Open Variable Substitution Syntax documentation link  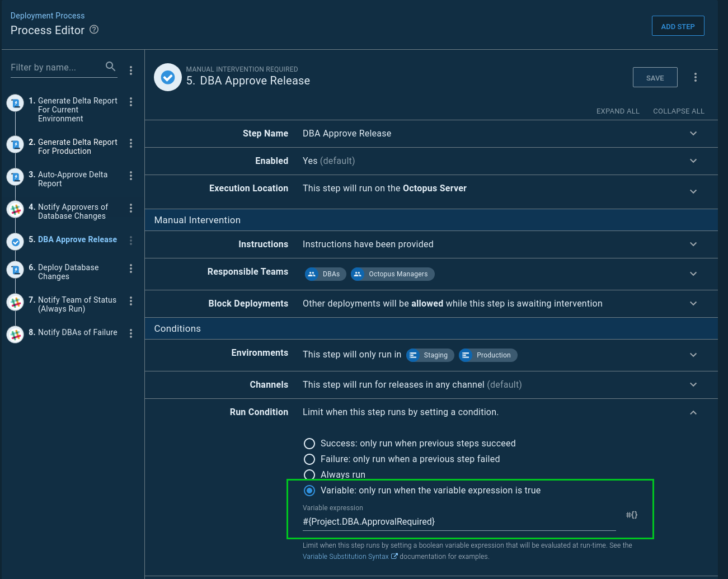tap(345, 557)
